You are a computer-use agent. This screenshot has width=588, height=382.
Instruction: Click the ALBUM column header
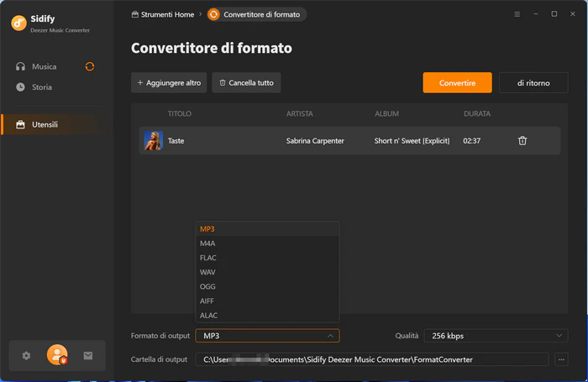386,113
